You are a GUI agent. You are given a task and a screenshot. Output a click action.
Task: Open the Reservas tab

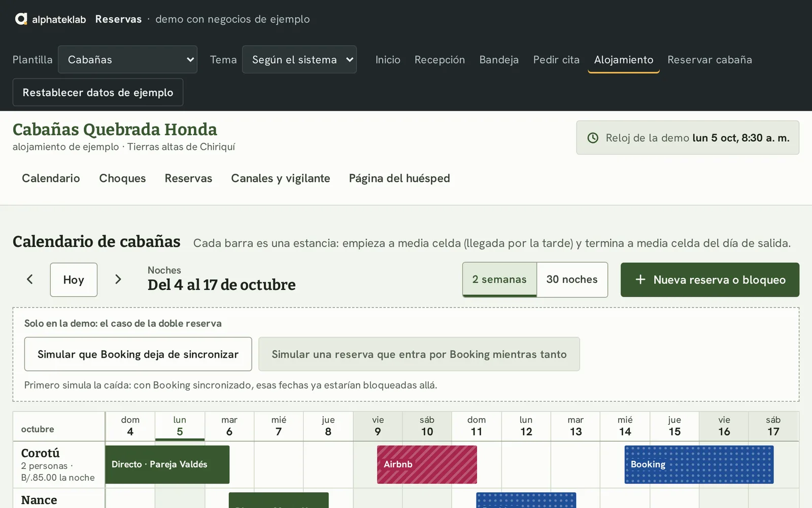coord(188,178)
